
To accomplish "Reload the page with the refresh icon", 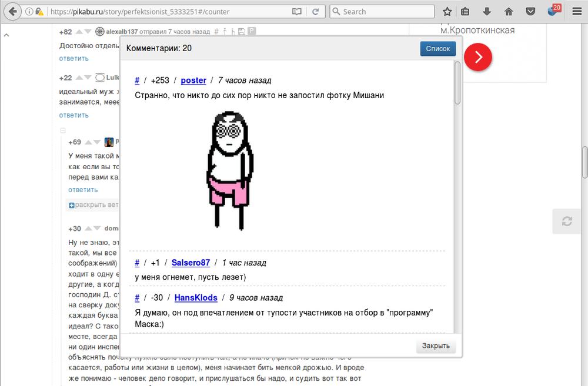I will (x=316, y=11).
